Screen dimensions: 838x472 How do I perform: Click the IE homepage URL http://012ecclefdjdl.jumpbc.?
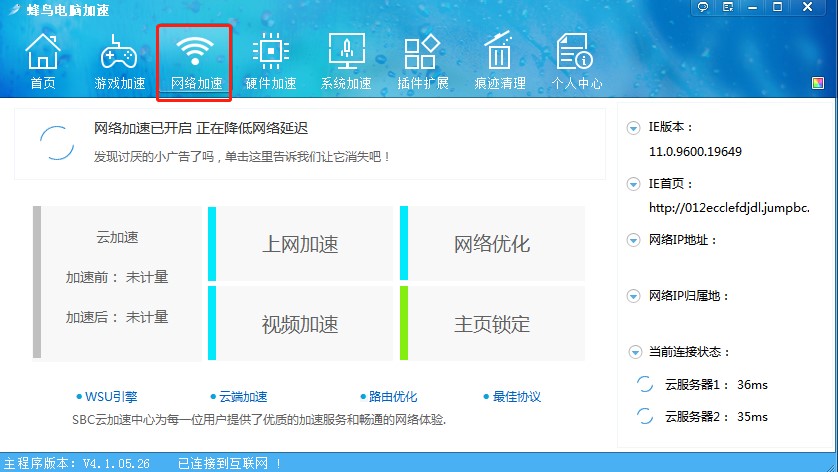point(729,208)
